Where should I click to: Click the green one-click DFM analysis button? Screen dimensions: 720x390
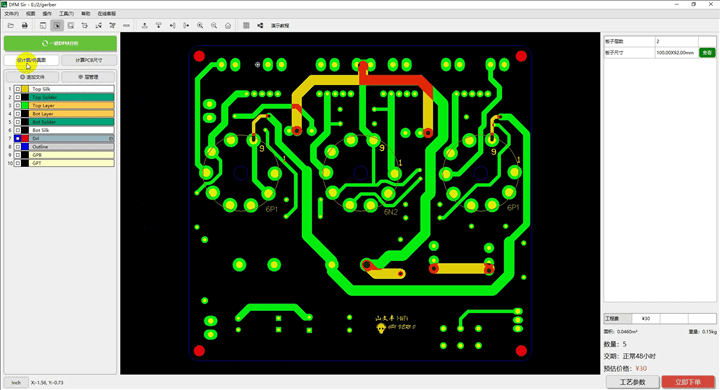pyautogui.click(x=60, y=43)
